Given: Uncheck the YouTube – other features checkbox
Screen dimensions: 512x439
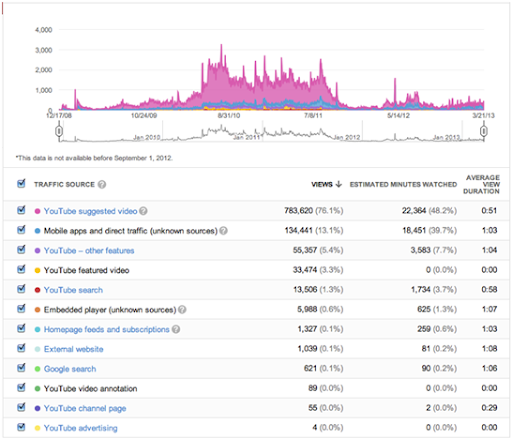Looking at the screenshot, I should pyautogui.click(x=21, y=249).
